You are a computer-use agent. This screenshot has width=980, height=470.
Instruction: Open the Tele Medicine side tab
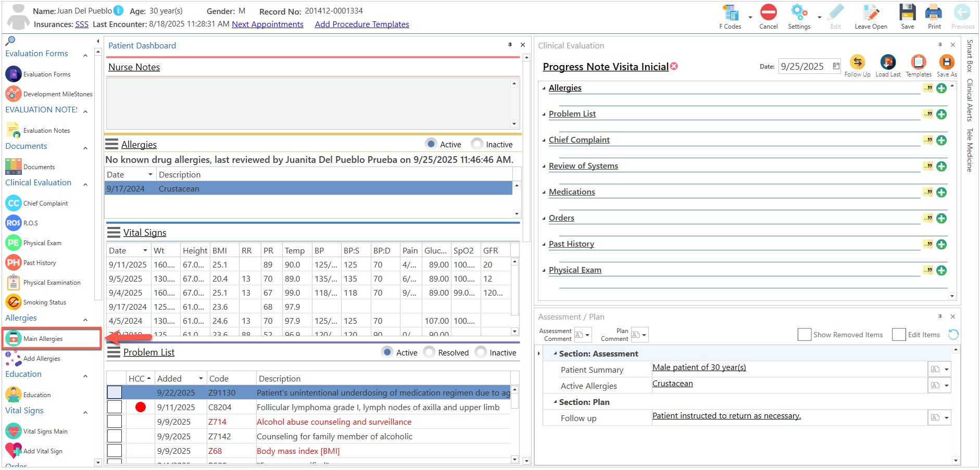coord(970,150)
